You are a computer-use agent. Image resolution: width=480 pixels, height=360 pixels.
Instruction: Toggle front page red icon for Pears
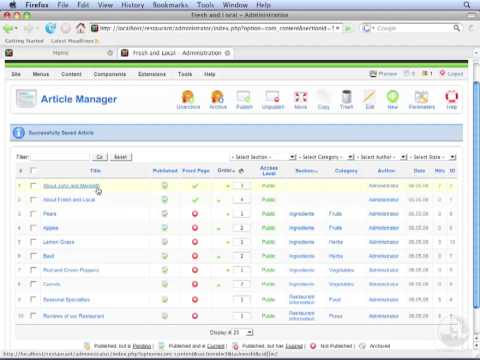[x=195, y=214]
